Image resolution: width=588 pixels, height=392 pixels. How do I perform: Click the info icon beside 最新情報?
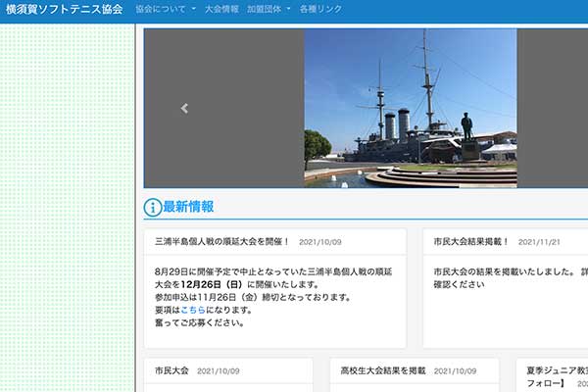point(153,207)
